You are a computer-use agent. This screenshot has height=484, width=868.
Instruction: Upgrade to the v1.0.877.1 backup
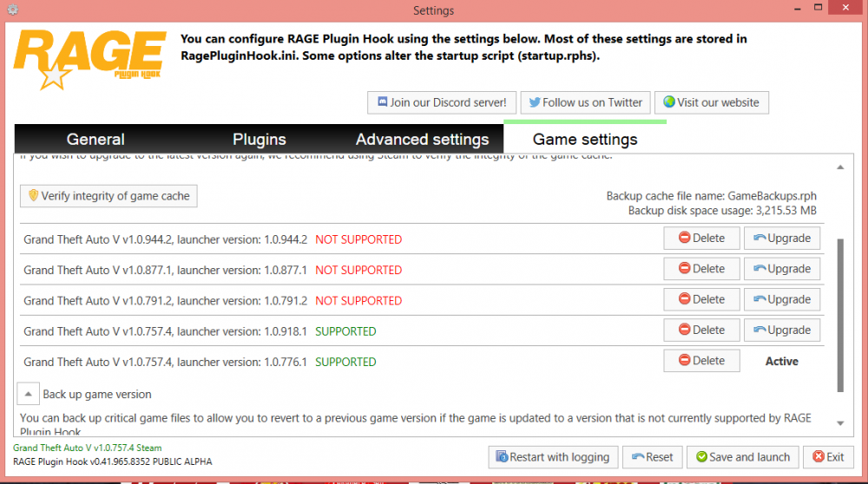tap(782, 269)
